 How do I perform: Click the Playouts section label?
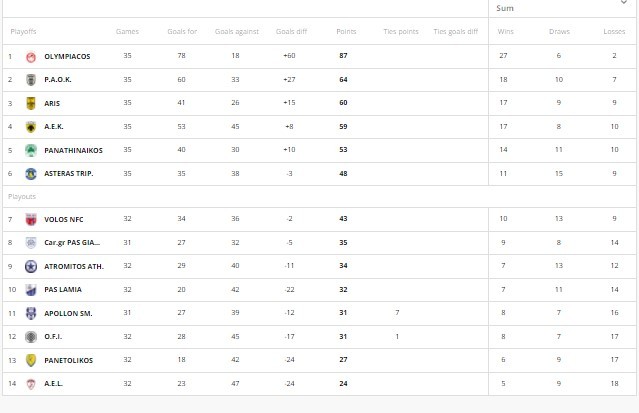pyautogui.click(x=22, y=197)
